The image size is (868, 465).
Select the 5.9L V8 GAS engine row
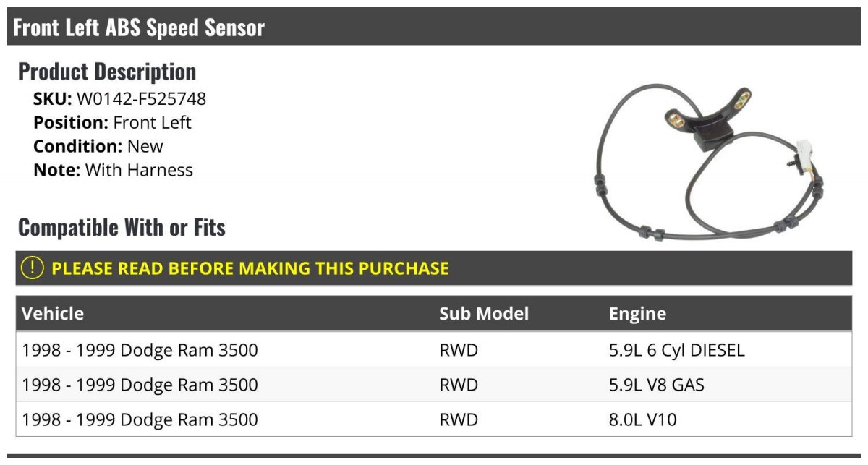click(x=434, y=385)
